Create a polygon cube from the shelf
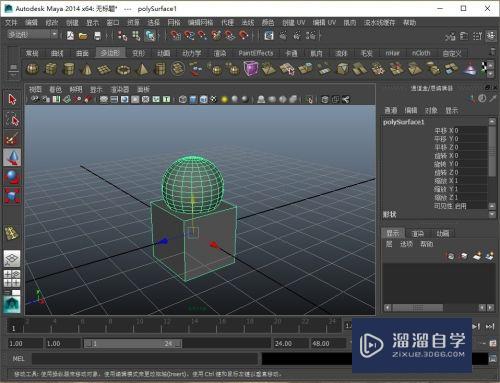Viewport: 500px width, 383px height. pyautogui.click(x=50, y=69)
